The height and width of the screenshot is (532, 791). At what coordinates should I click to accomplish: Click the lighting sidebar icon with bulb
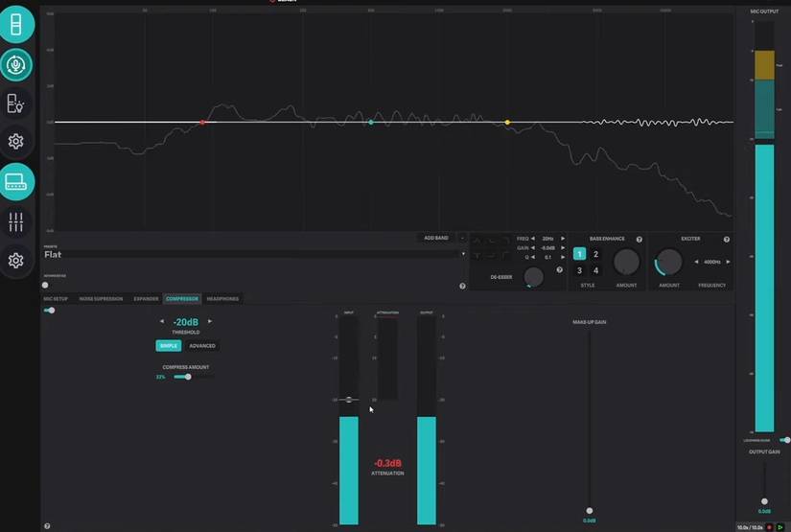[x=16, y=103]
